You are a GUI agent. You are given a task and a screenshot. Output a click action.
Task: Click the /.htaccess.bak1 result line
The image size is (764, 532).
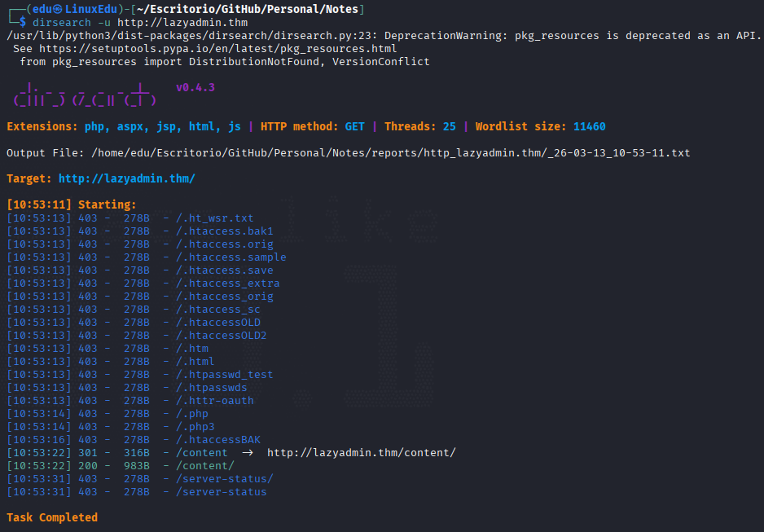pyautogui.click(x=140, y=231)
